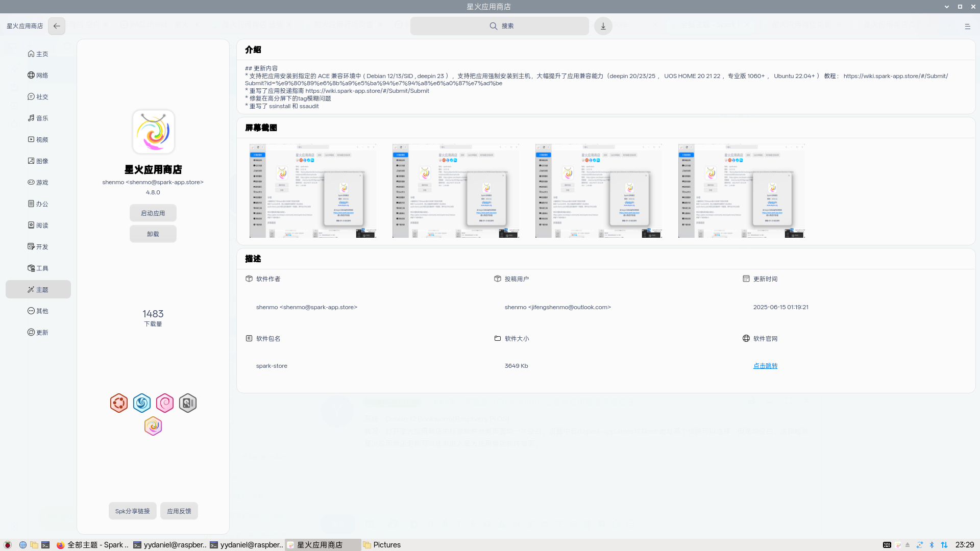Launch the app with 启动应用
This screenshot has height=551, width=980.
(153, 213)
